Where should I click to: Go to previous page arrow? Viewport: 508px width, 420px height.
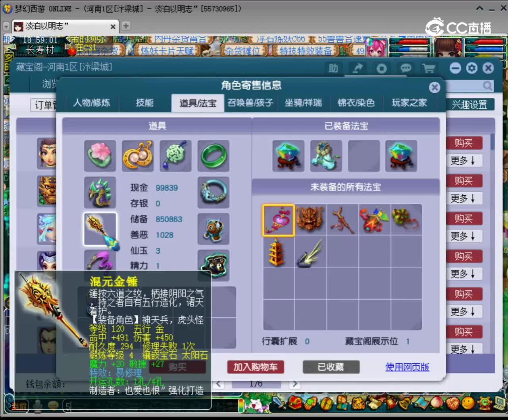pyautogui.click(x=219, y=384)
